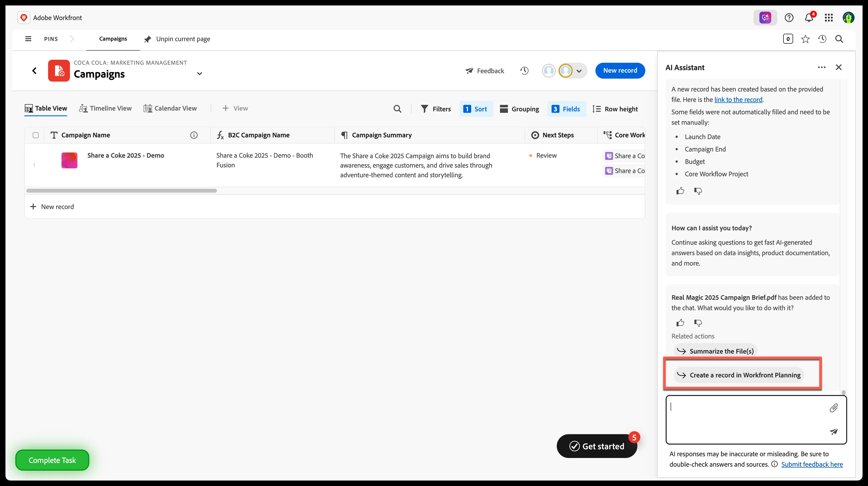Viewport: 868px width, 486px height.
Task: Open AI Assistant more options ellipsis
Action: tap(821, 67)
